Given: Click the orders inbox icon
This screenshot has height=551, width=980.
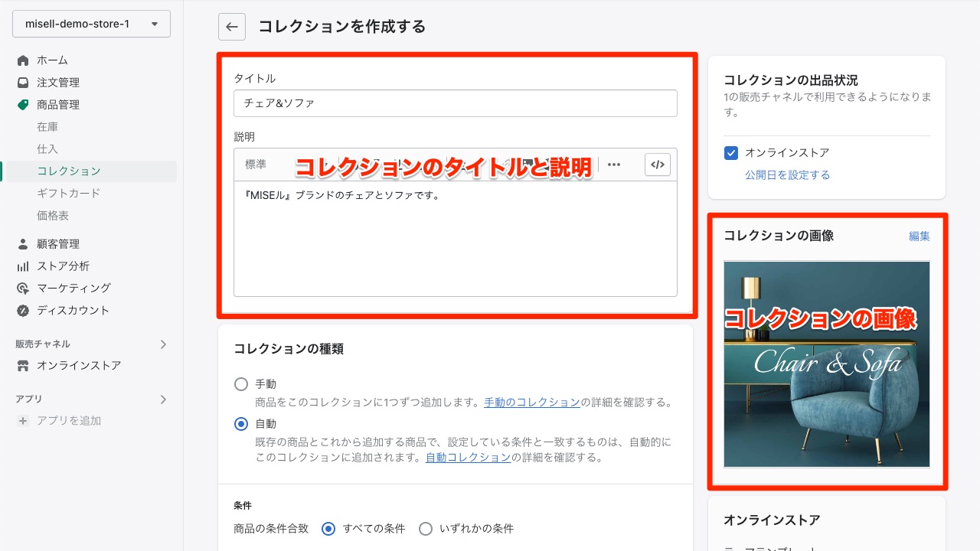Looking at the screenshot, I should (x=23, y=82).
